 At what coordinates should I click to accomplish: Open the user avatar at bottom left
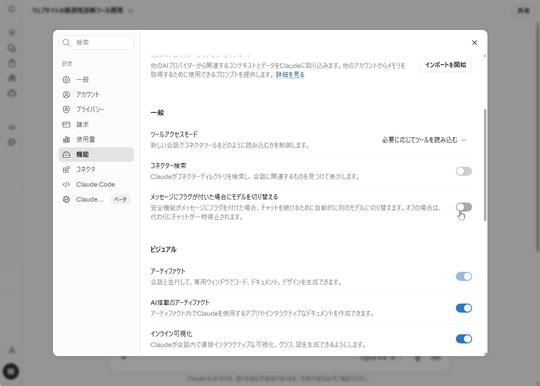click(x=11, y=371)
